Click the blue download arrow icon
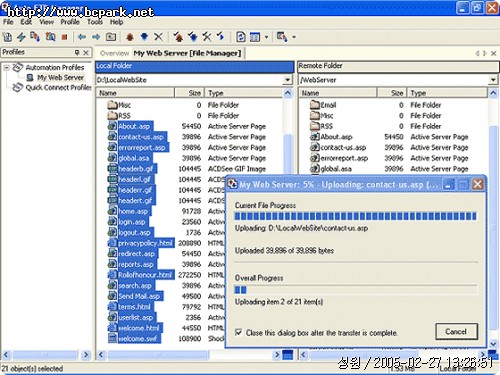The height and width of the screenshot is (375, 500). tap(144, 37)
